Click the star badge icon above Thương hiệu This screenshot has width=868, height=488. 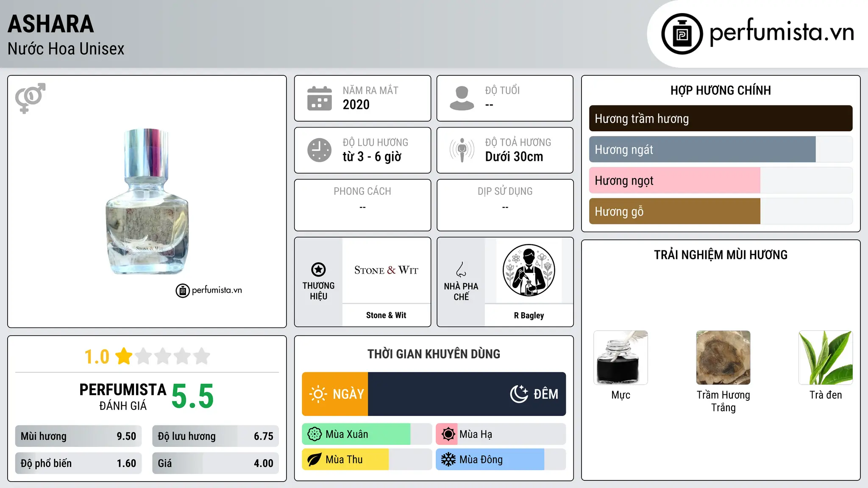tap(318, 269)
